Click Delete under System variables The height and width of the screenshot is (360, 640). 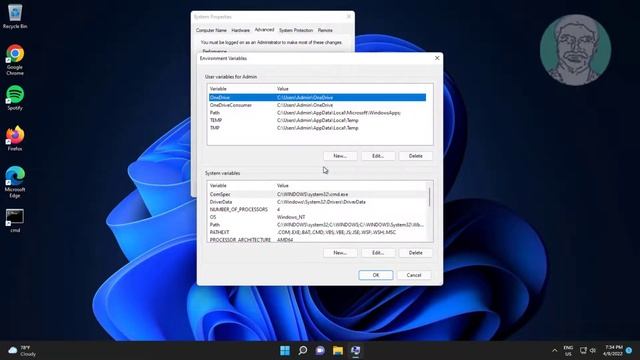416,253
